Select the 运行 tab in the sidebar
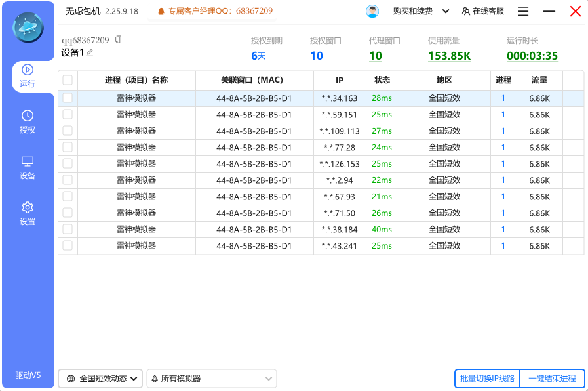The image size is (588, 391). (28, 76)
